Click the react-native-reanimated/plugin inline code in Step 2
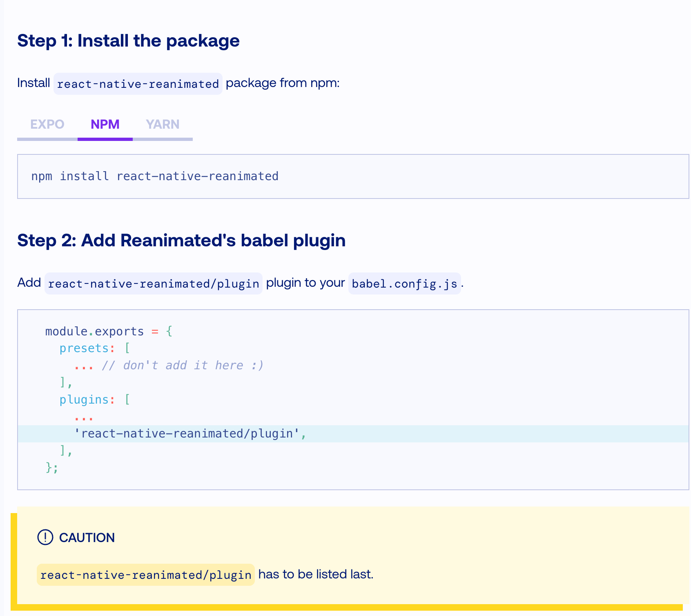The width and height of the screenshot is (691, 616). click(154, 283)
